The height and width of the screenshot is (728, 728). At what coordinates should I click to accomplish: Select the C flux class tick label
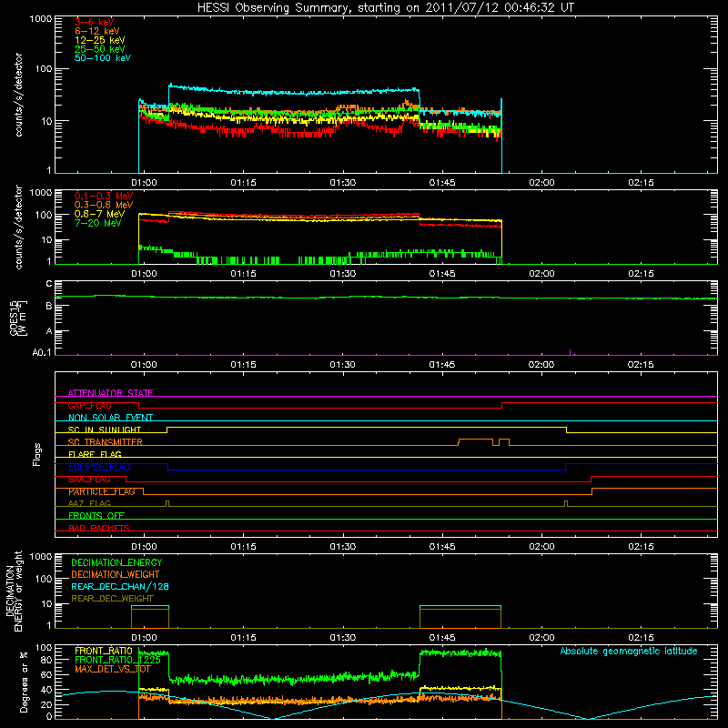(49, 284)
